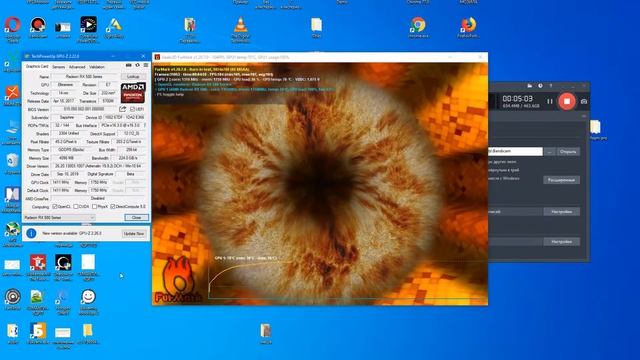Click Update Now in GPU-Z notification
640x360 pixels.
pos(134,233)
